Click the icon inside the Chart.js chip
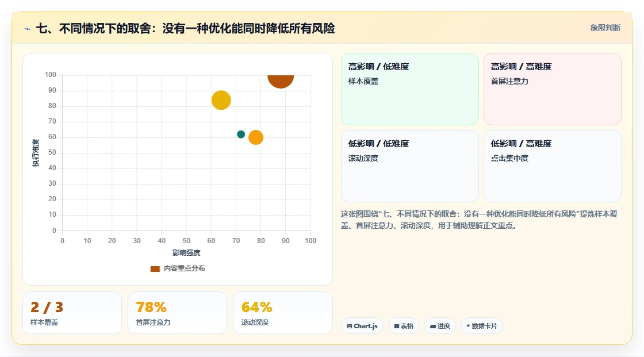644x357 pixels. tap(350, 326)
